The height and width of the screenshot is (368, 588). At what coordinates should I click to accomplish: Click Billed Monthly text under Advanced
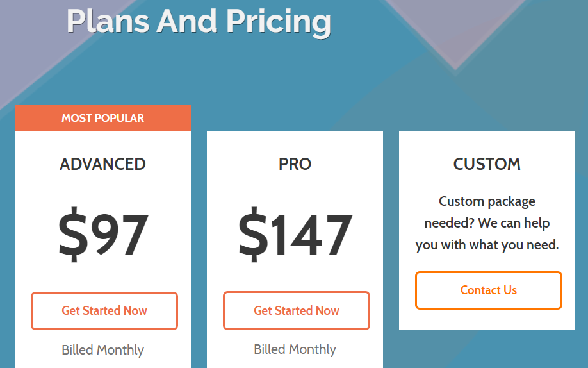coord(102,350)
